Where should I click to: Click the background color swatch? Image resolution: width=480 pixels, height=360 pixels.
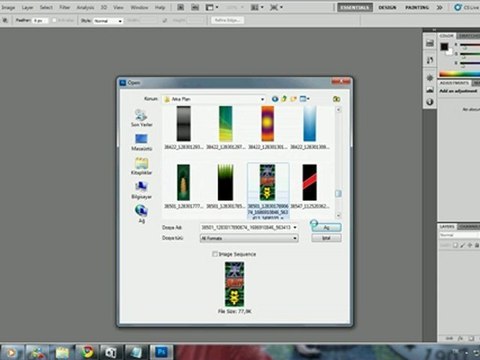pos(449,52)
